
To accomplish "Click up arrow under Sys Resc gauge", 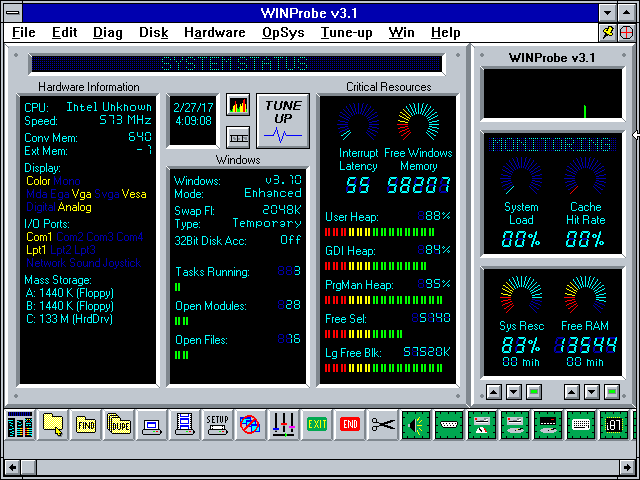I will (x=494, y=392).
